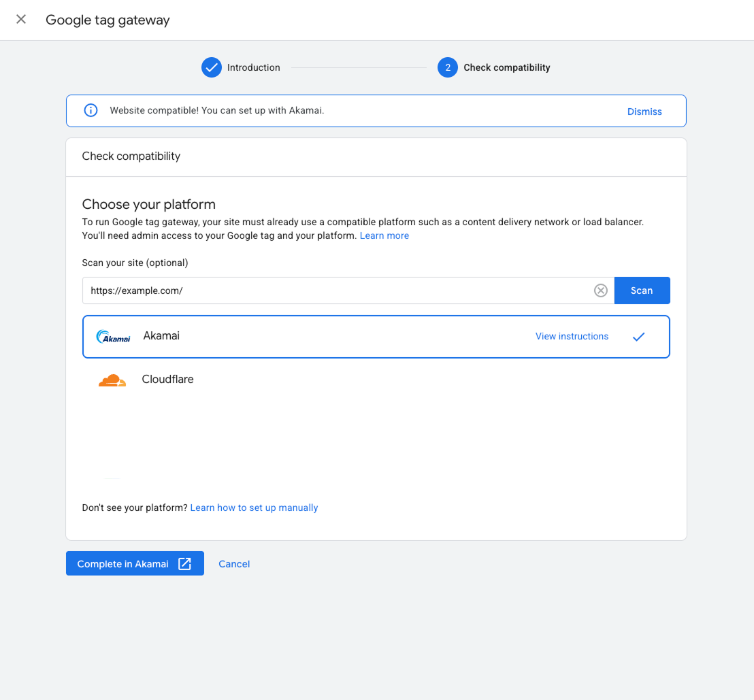Dismiss the website compatible banner

[644, 112]
